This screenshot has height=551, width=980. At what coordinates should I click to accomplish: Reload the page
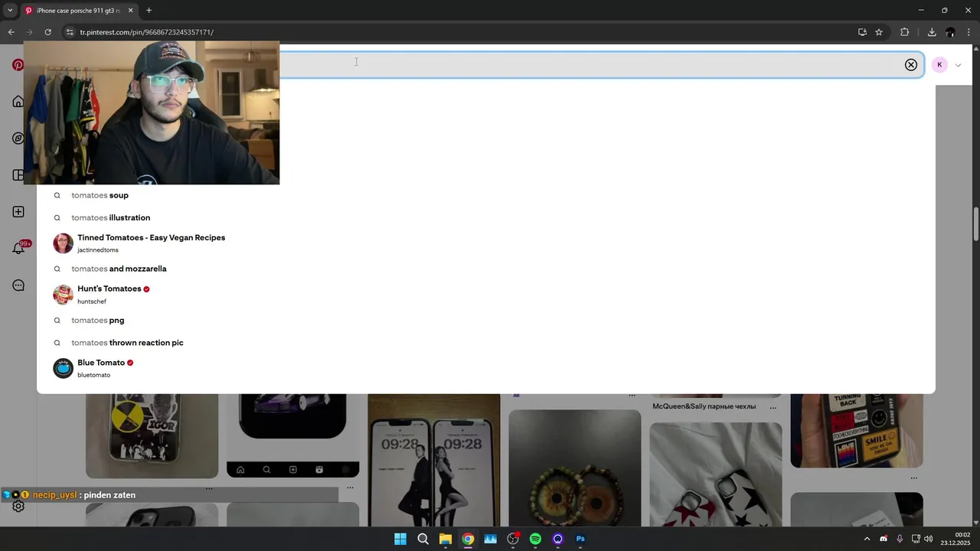coord(47,32)
